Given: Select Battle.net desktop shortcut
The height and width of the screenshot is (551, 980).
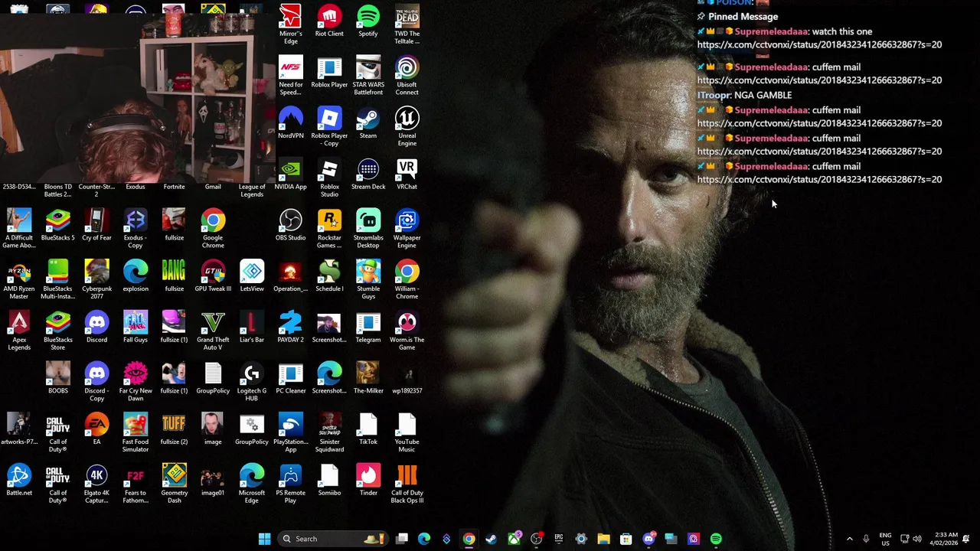Looking at the screenshot, I should pyautogui.click(x=19, y=480).
